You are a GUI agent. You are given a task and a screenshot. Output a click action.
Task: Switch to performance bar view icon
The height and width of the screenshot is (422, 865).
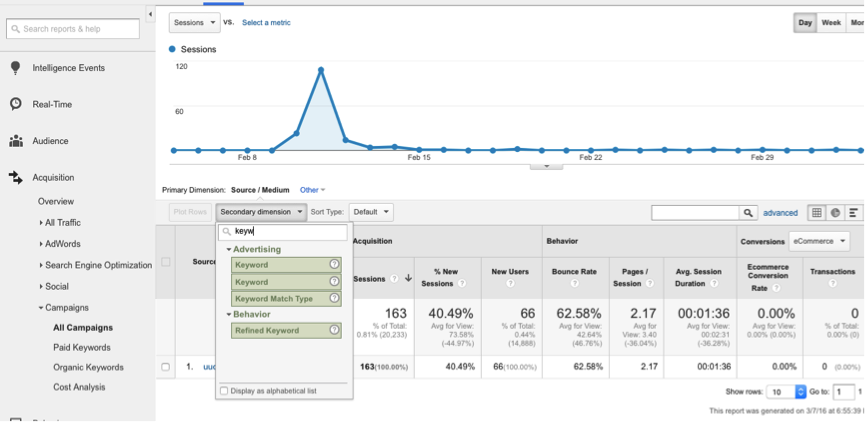[853, 212]
